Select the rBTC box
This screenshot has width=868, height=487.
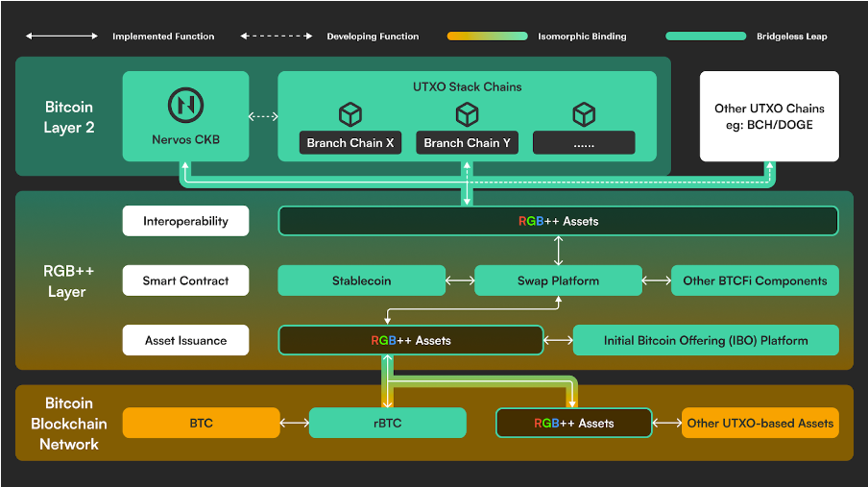click(x=387, y=423)
